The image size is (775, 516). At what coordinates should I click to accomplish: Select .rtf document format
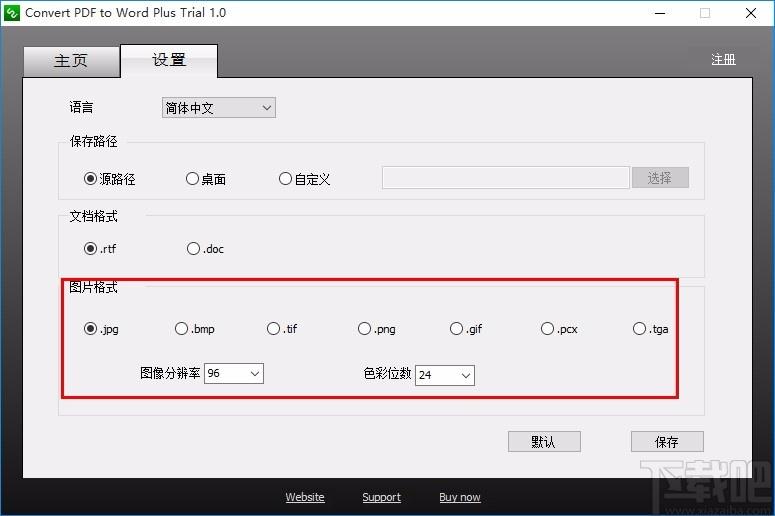[100, 248]
